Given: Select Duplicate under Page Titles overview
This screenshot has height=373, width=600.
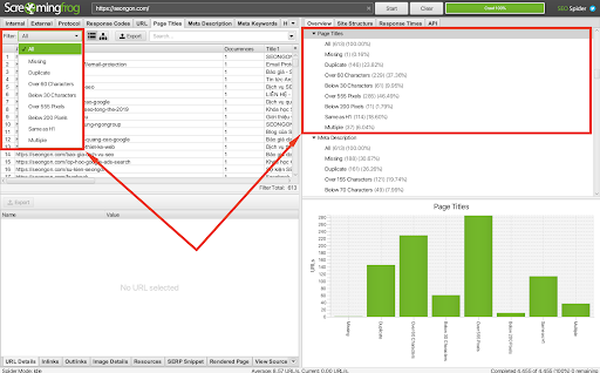Looking at the screenshot, I should tap(354, 65).
